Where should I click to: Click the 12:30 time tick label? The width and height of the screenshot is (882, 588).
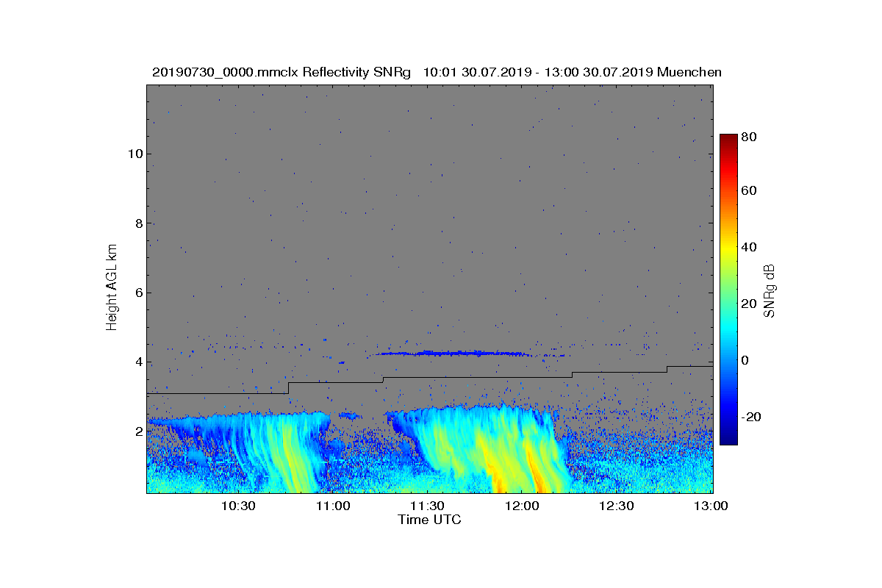click(616, 506)
